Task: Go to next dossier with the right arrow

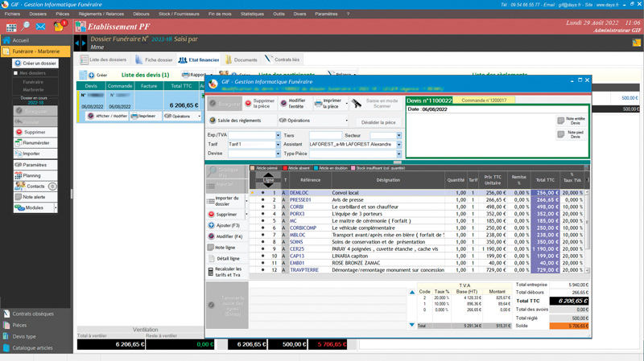Action: click(x=84, y=43)
